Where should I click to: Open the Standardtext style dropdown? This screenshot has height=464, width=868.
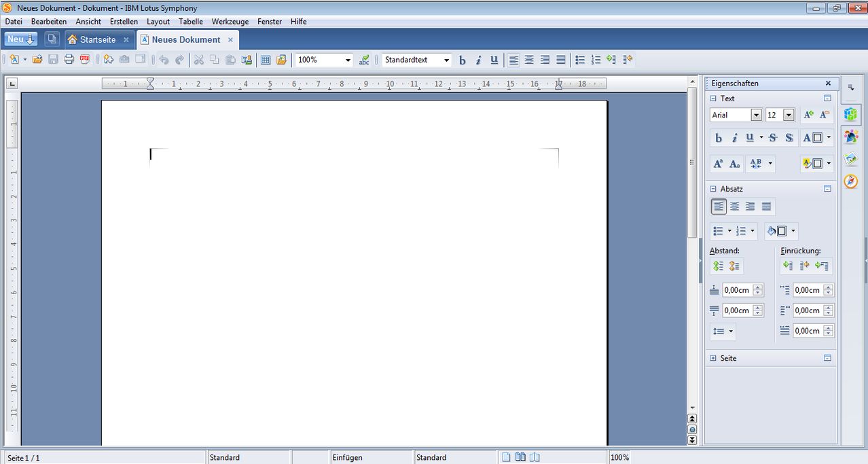point(446,60)
